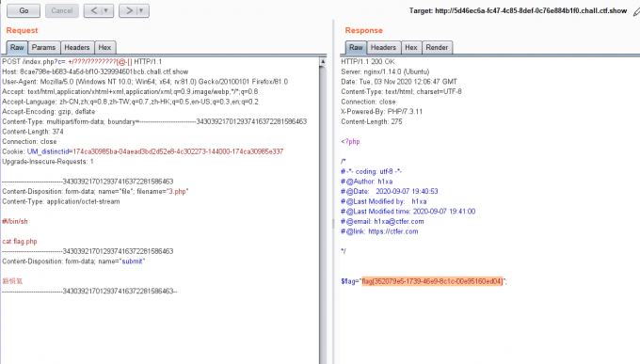Click the Request section heading

[x=22, y=31]
